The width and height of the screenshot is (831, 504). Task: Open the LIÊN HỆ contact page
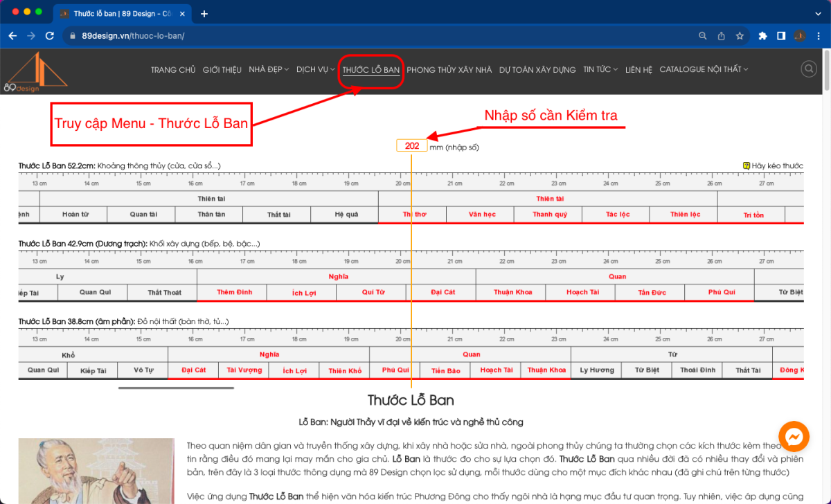(x=638, y=69)
